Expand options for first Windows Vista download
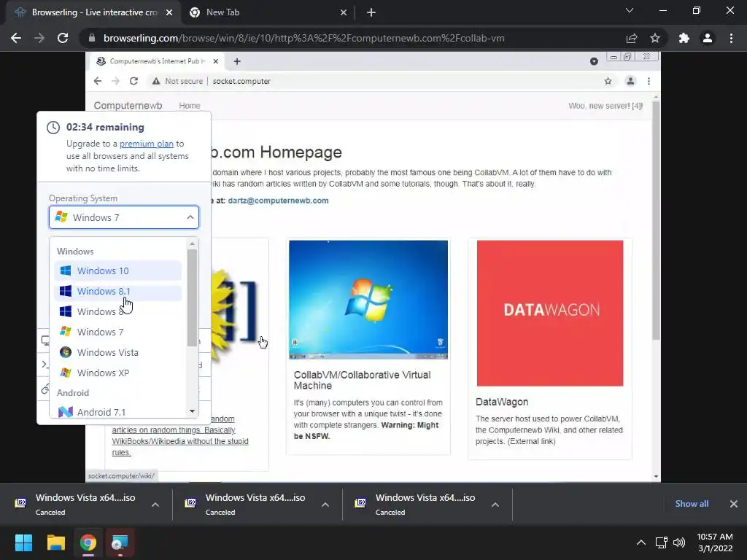 155,505
